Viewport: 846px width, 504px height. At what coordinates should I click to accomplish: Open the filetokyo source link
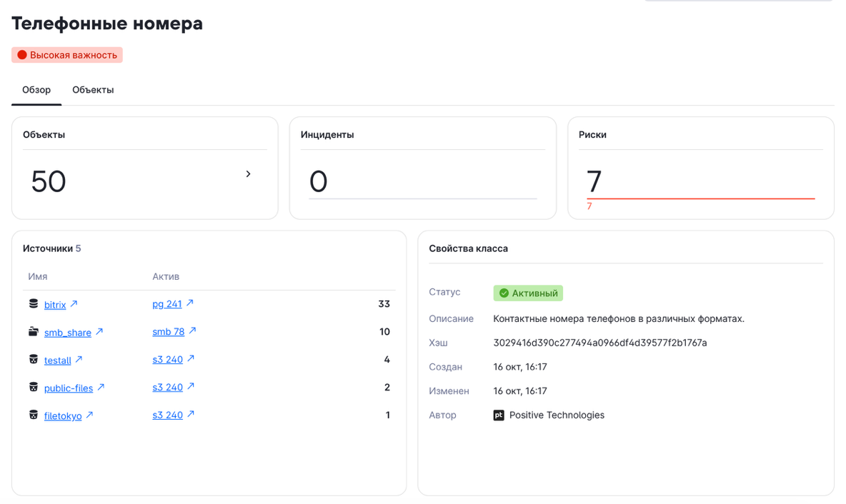pos(63,415)
